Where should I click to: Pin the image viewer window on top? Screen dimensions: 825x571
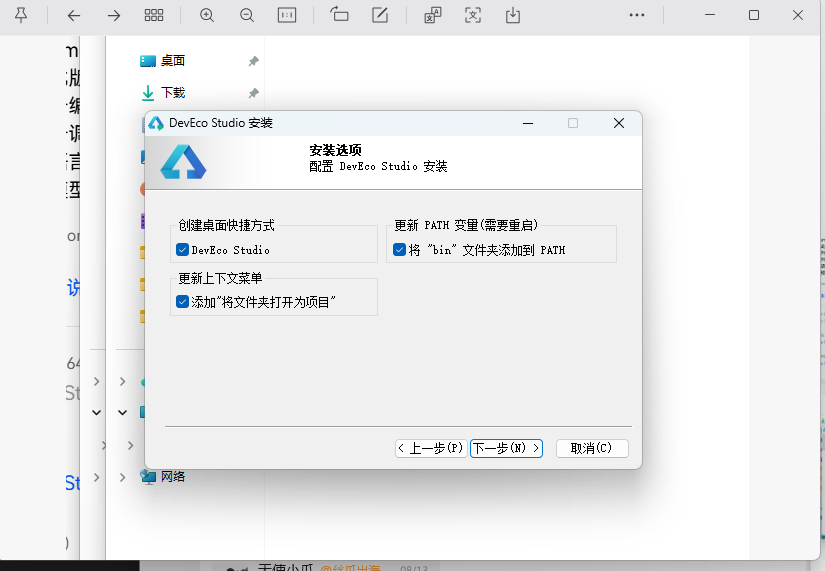tap(21, 15)
